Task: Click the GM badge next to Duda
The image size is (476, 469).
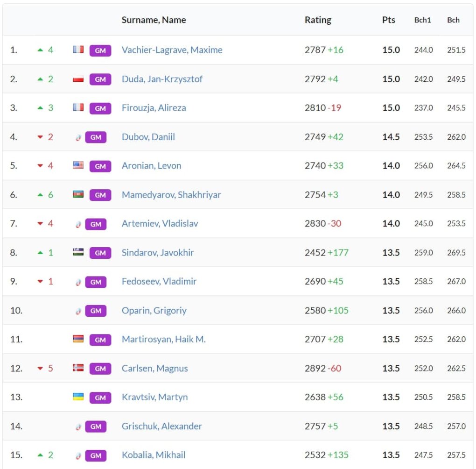Action: point(100,79)
